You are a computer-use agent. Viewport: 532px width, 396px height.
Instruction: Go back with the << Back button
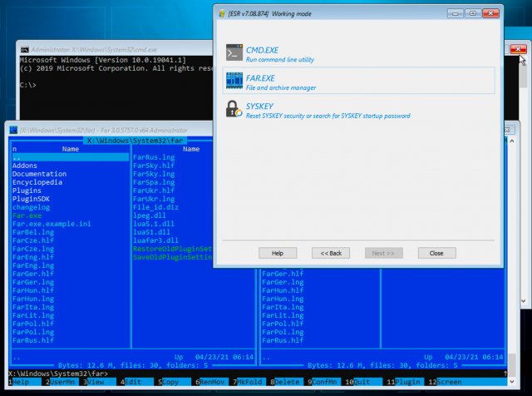(x=330, y=253)
